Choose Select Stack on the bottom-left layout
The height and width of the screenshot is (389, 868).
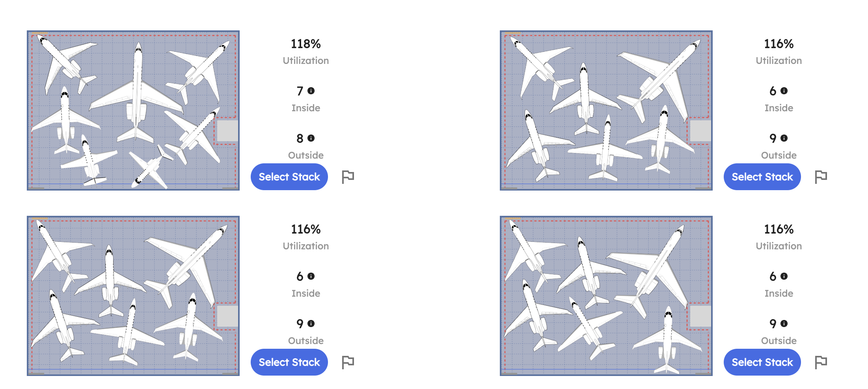pos(289,362)
